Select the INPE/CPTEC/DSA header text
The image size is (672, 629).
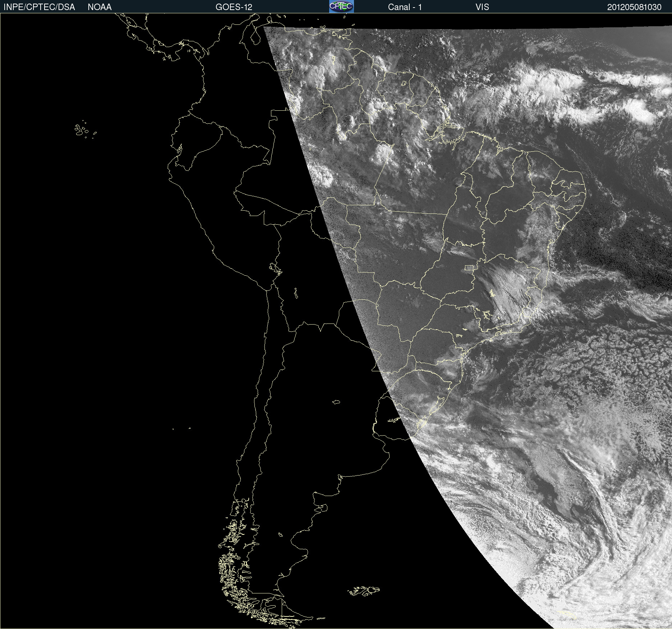pos(39,7)
